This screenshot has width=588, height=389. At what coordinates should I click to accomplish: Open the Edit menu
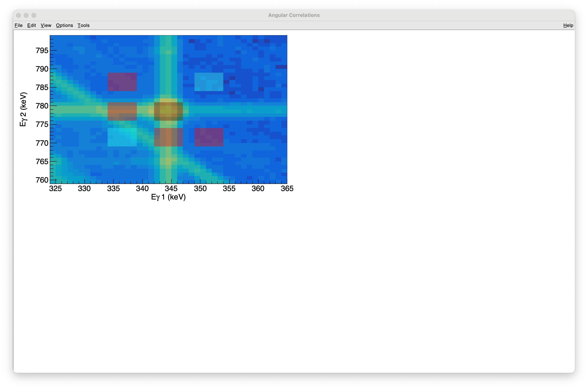click(x=32, y=25)
